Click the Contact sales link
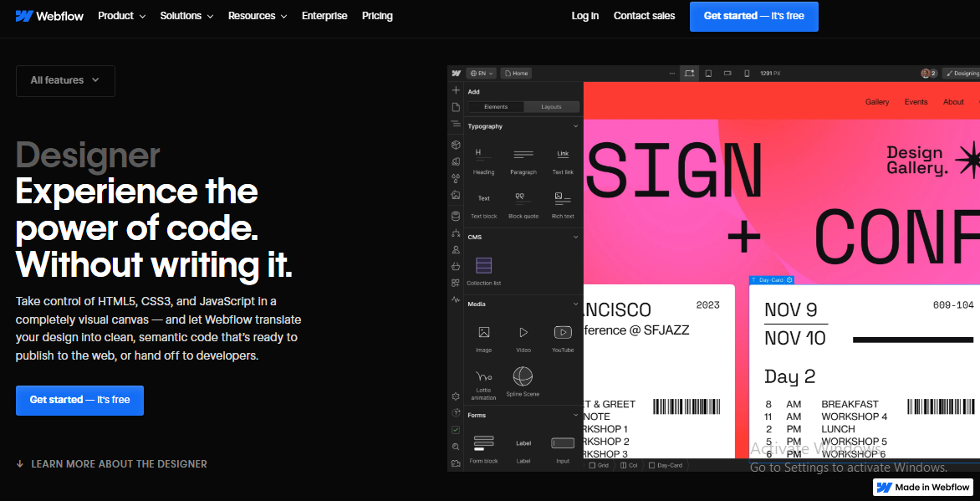980x501 pixels. click(x=645, y=16)
